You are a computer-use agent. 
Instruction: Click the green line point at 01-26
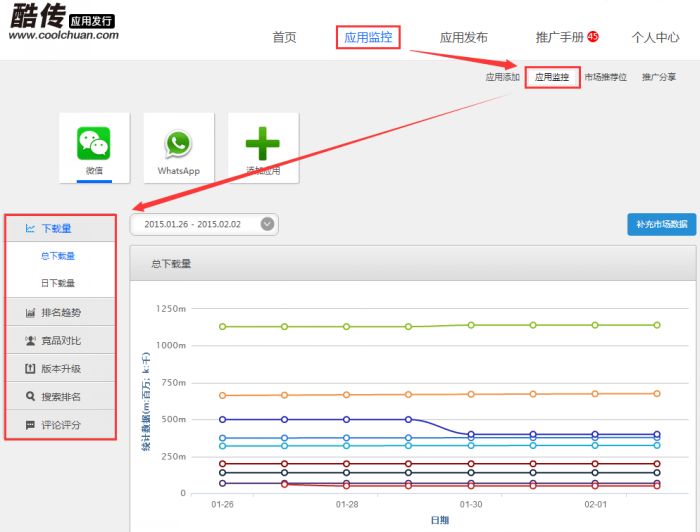(222, 327)
